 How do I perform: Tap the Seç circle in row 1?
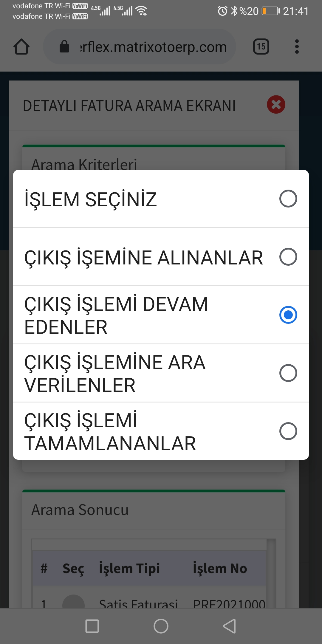click(x=73, y=603)
